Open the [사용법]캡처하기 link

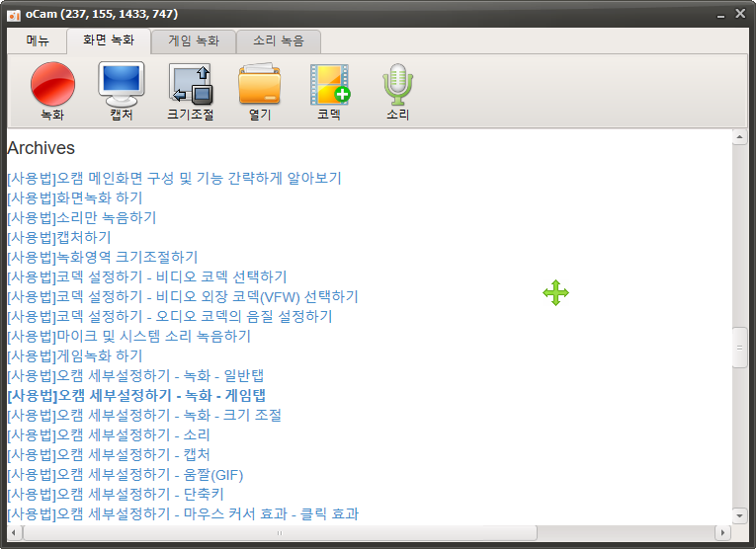click(x=59, y=237)
